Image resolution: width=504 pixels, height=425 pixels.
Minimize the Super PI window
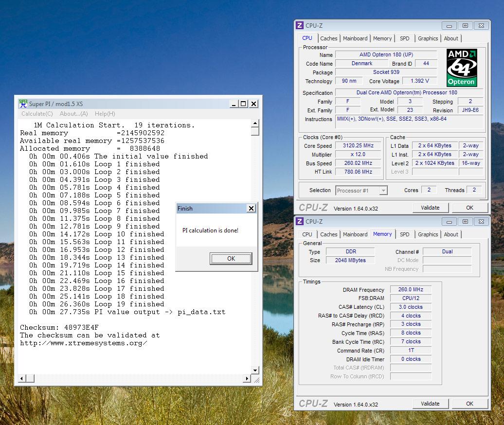(x=234, y=104)
